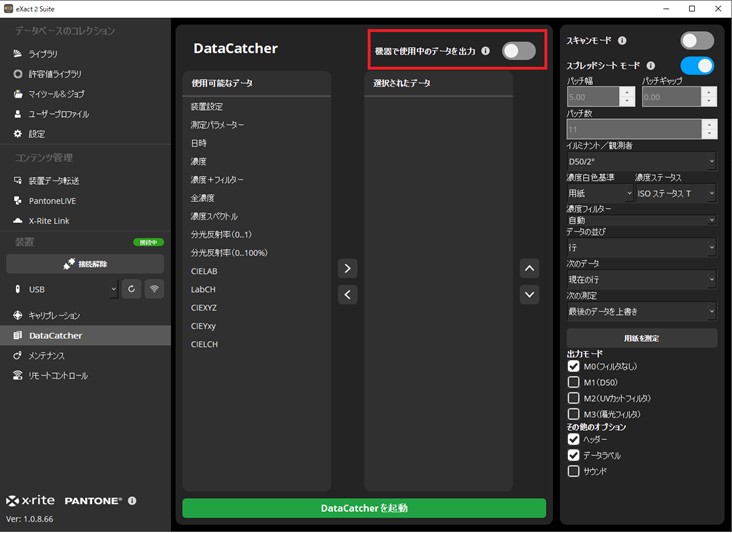Uncheck the データラベル option
732x533 pixels.
pos(573,455)
